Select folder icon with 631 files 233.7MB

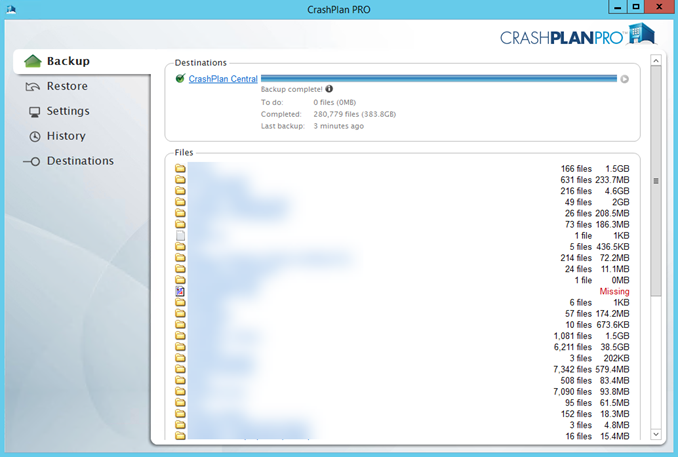click(x=180, y=179)
